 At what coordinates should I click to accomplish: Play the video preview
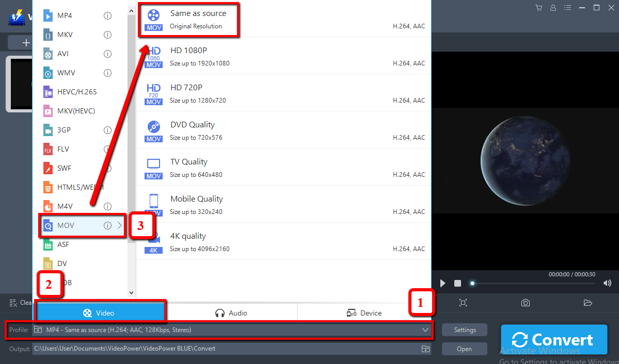(x=442, y=283)
